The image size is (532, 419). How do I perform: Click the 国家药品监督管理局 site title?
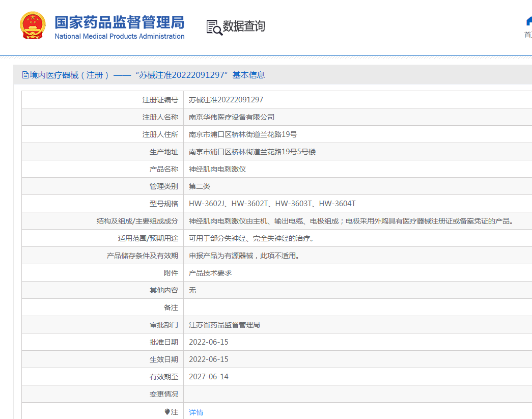click(120, 22)
